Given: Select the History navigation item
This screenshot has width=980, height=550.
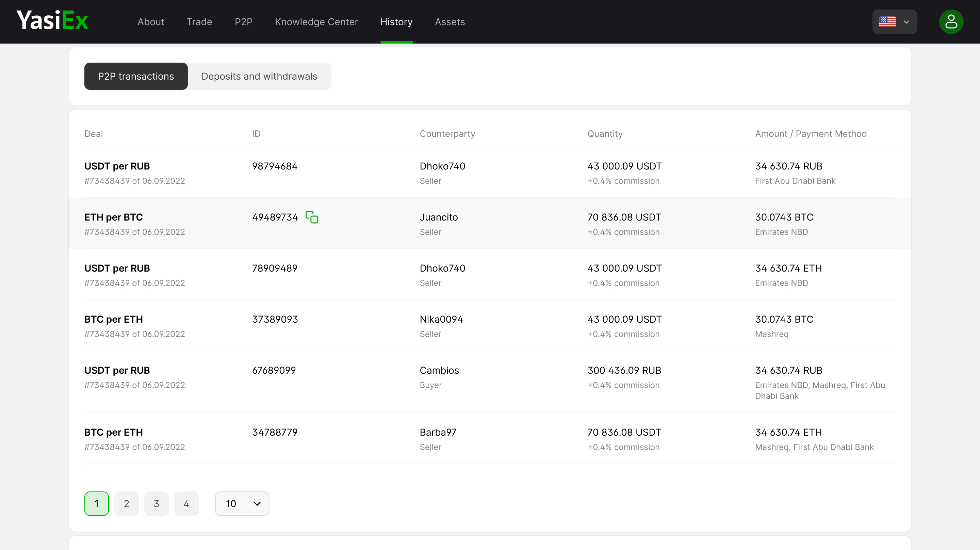Looking at the screenshot, I should pos(396,22).
